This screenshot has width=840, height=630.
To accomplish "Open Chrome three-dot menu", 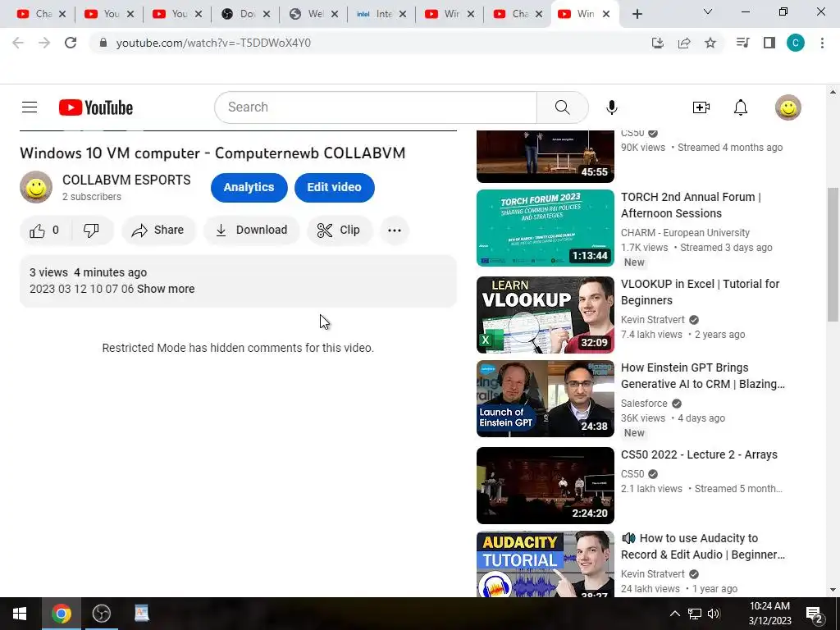I will 822,43.
